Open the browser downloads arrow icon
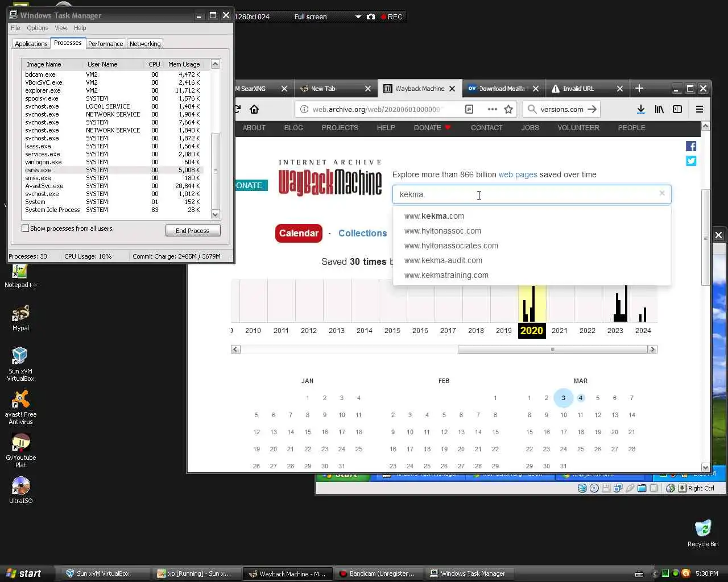This screenshot has width=728, height=582. (x=640, y=109)
